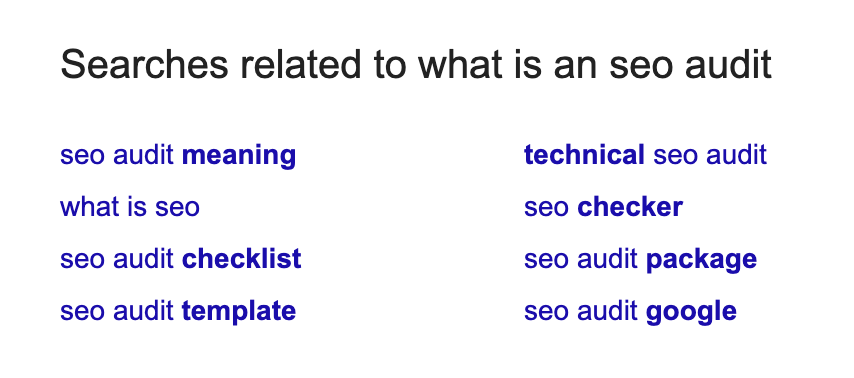Go to the "seo checker" related search
Screen dimensions: 854x378
tap(603, 207)
